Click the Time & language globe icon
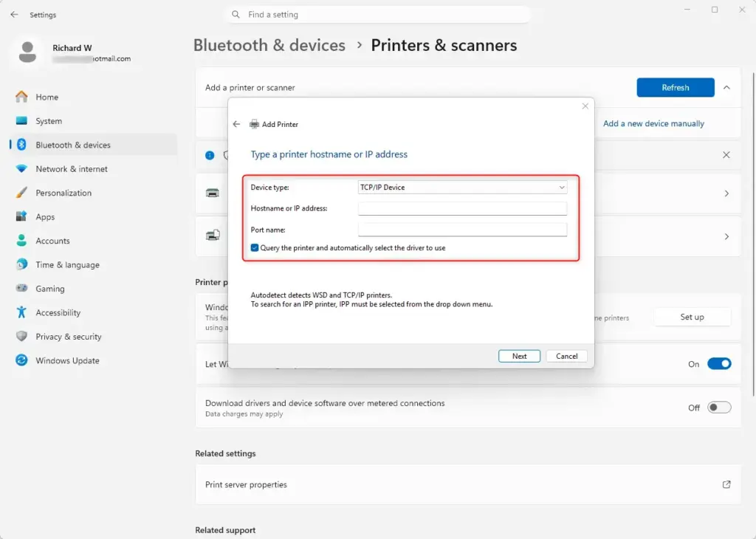Screen dimensions: 756x539 click(x=21, y=264)
